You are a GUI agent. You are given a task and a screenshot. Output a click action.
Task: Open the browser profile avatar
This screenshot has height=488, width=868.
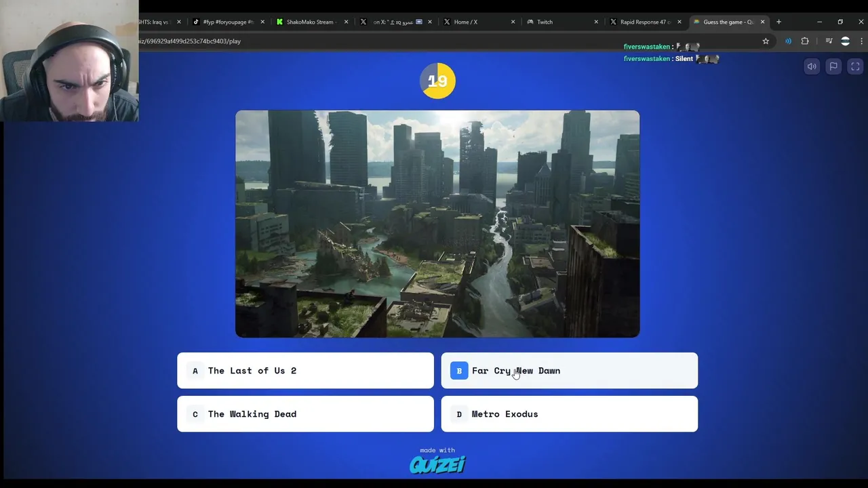(845, 41)
